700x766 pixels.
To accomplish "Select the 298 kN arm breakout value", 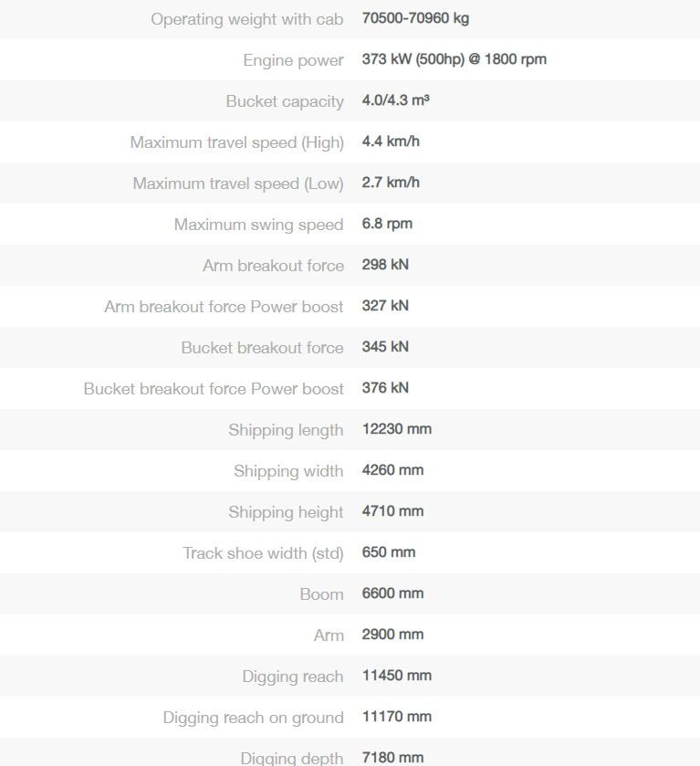I will pyautogui.click(x=385, y=265).
